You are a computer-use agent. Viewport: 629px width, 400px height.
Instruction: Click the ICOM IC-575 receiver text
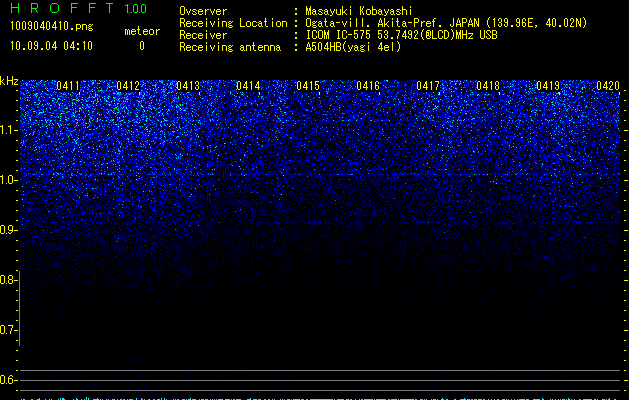click(x=401, y=35)
